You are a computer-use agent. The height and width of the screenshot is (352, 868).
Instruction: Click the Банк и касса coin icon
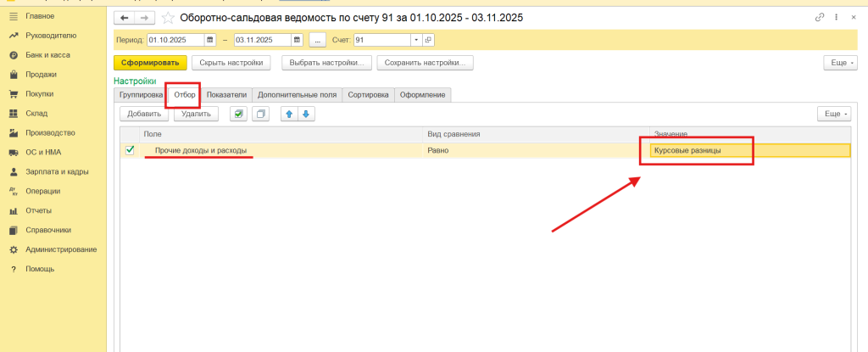coord(14,55)
